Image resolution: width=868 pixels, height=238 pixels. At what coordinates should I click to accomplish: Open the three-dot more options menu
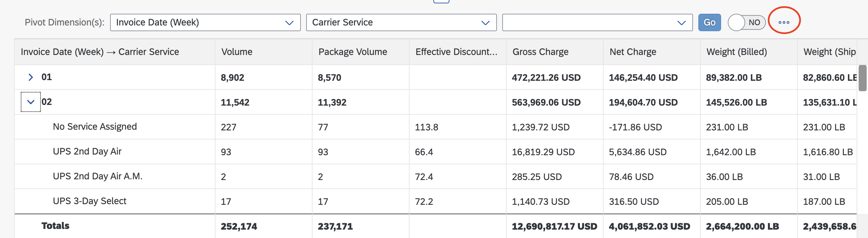[784, 22]
